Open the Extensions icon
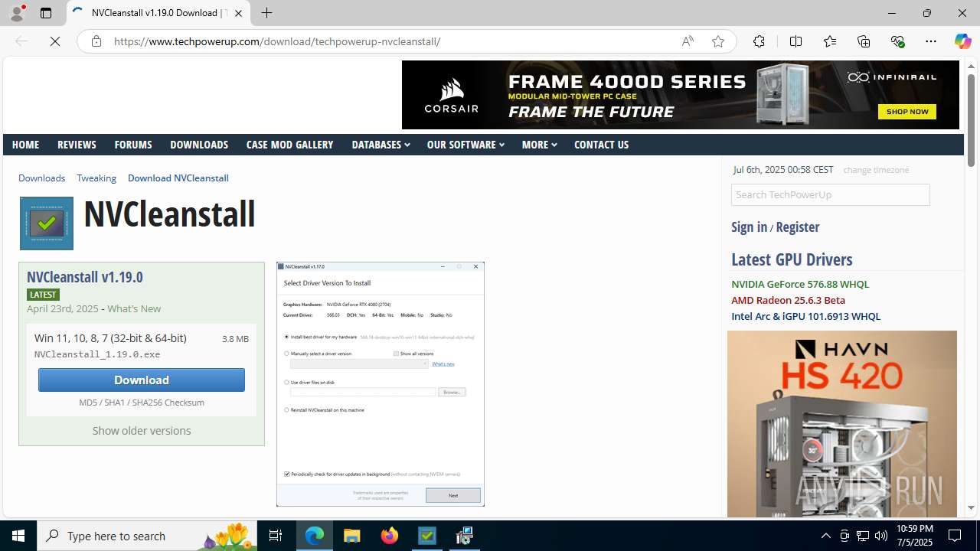 point(758,41)
